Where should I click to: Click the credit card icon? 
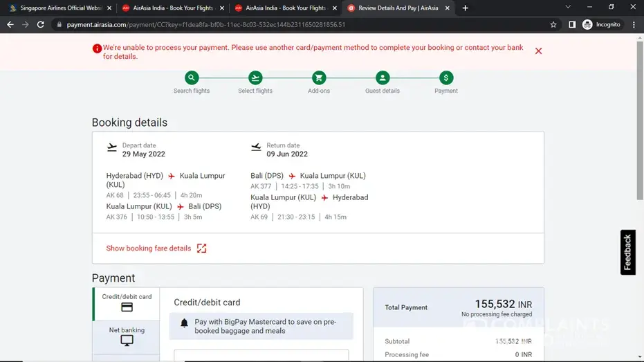click(x=127, y=307)
